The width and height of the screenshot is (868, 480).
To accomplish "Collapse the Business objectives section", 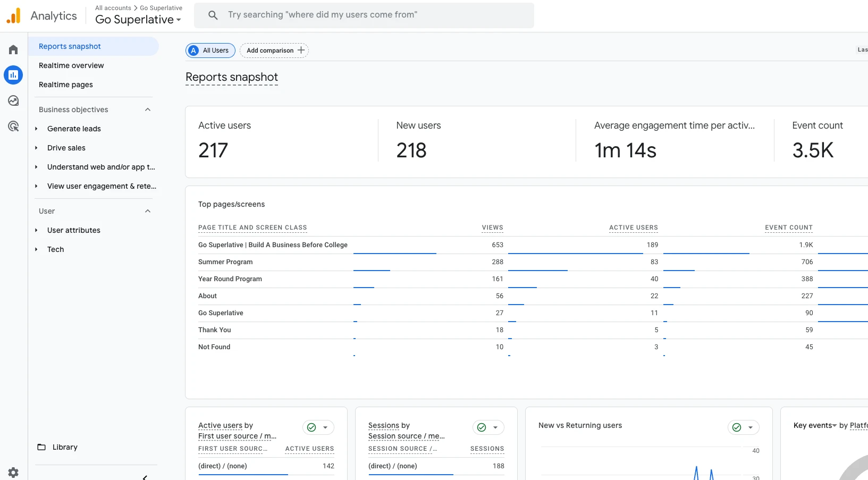I will click(148, 110).
